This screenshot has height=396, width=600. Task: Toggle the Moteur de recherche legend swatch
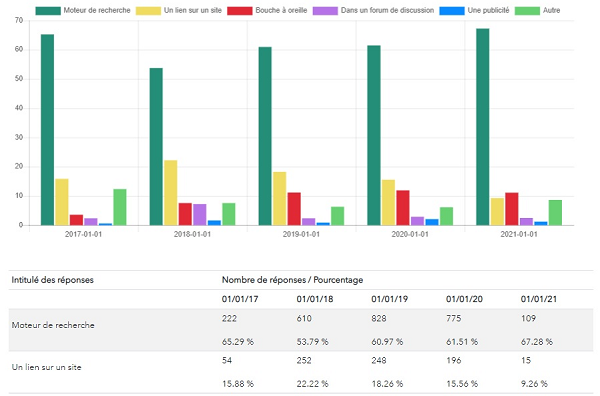click(48, 11)
